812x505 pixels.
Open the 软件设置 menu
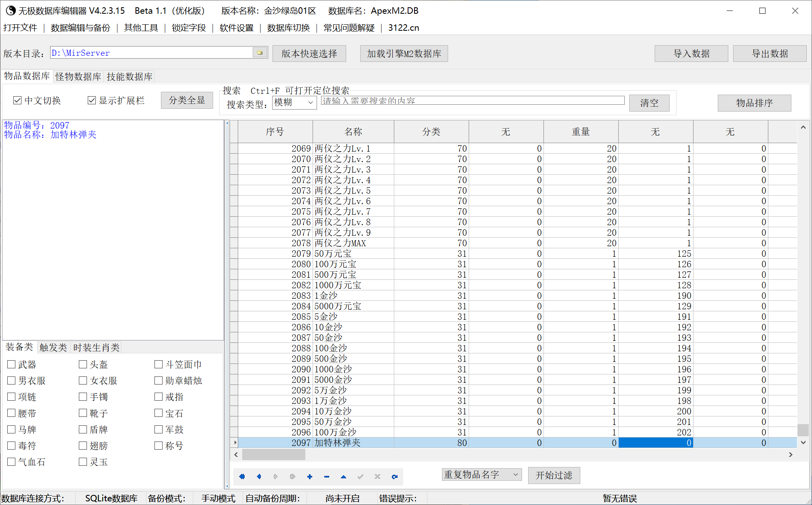click(237, 27)
